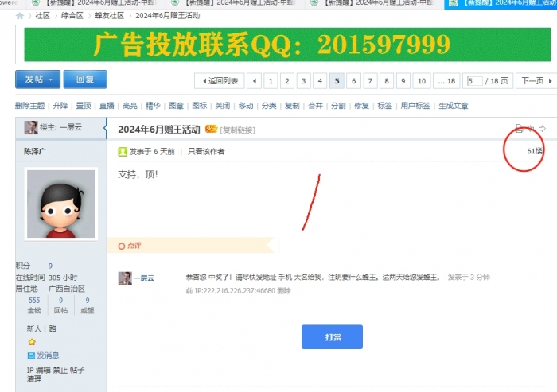Click the 一层云 avatar in the comment
Screen dimensions: 557x392
pos(125,278)
